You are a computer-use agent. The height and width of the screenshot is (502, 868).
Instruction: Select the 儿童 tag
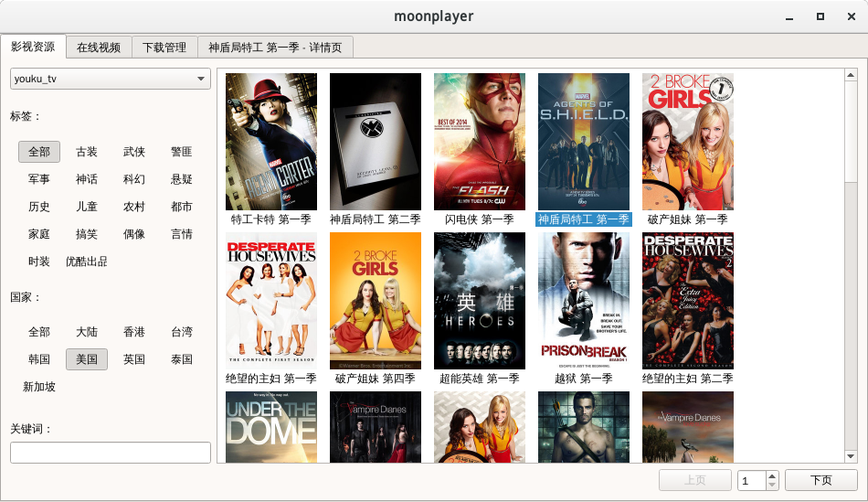point(87,207)
